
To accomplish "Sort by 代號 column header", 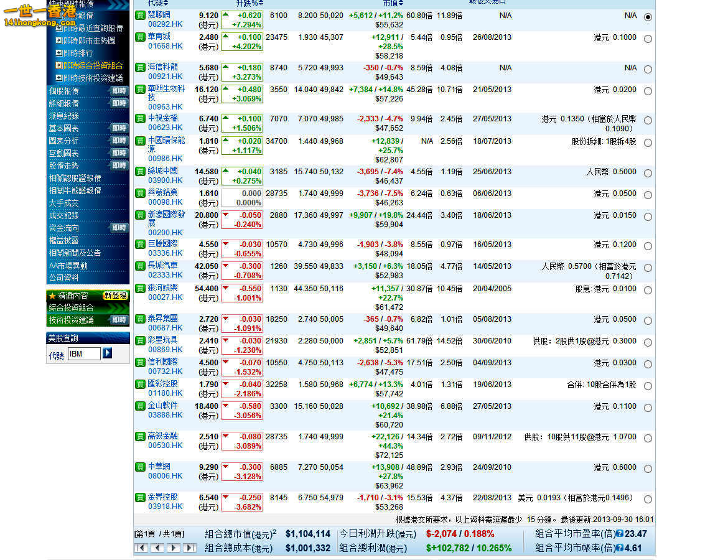I will click(x=158, y=3).
